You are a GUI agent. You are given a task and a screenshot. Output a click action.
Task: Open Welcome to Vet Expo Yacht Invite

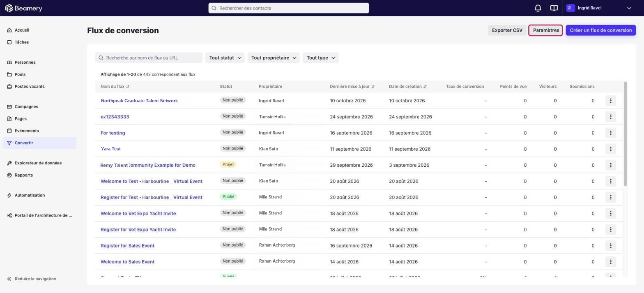tap(138, 213)
